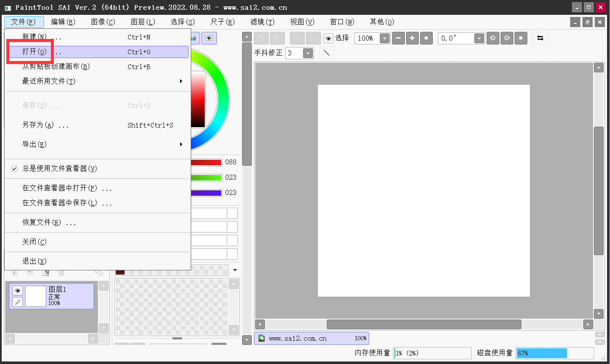Click the dotted palette icon beside swatches icon

coord(194,38)
